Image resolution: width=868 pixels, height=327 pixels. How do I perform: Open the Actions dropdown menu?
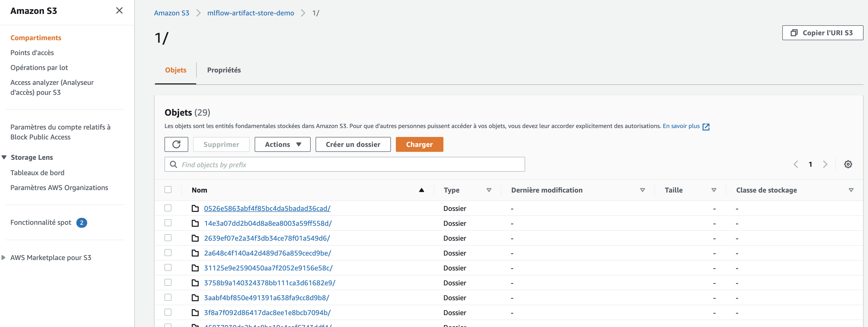282,144
